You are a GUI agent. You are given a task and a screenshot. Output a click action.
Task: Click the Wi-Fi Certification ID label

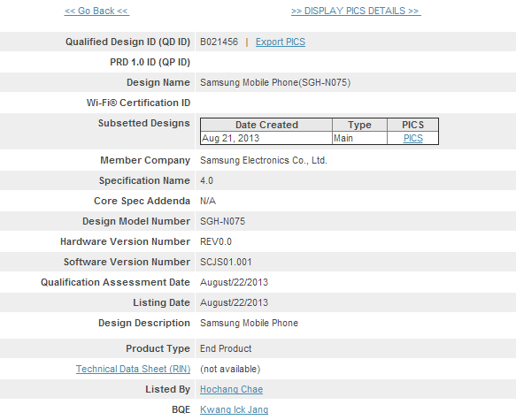click(139, 103)
